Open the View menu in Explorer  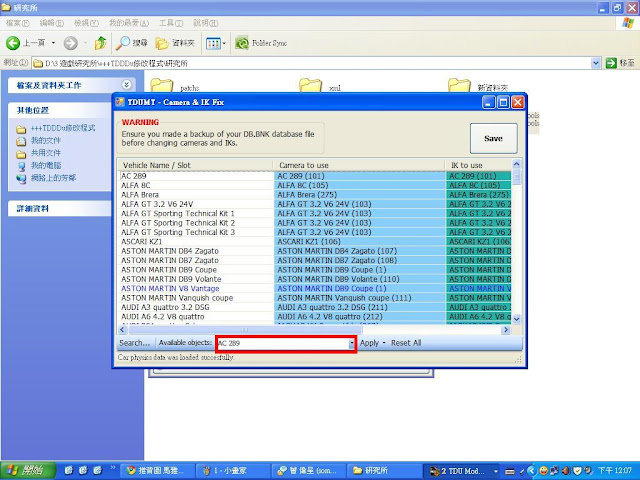click(x=86, y=23)
